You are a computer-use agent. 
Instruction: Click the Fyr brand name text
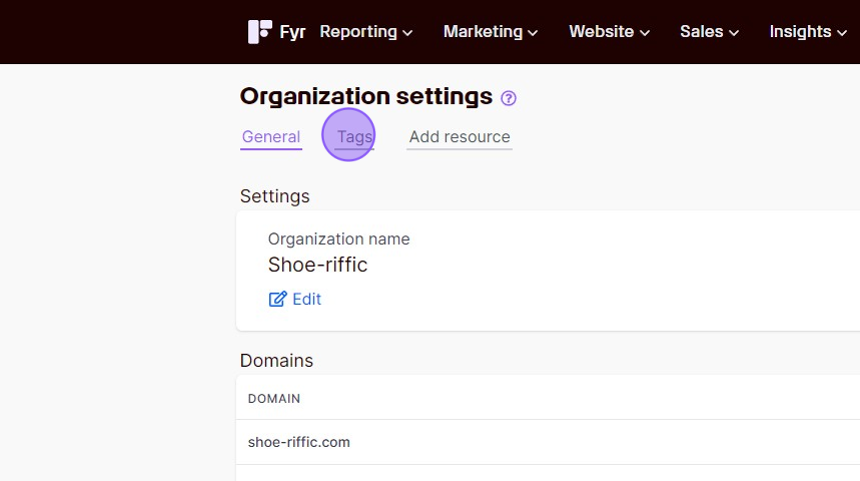tap(292, 32)
